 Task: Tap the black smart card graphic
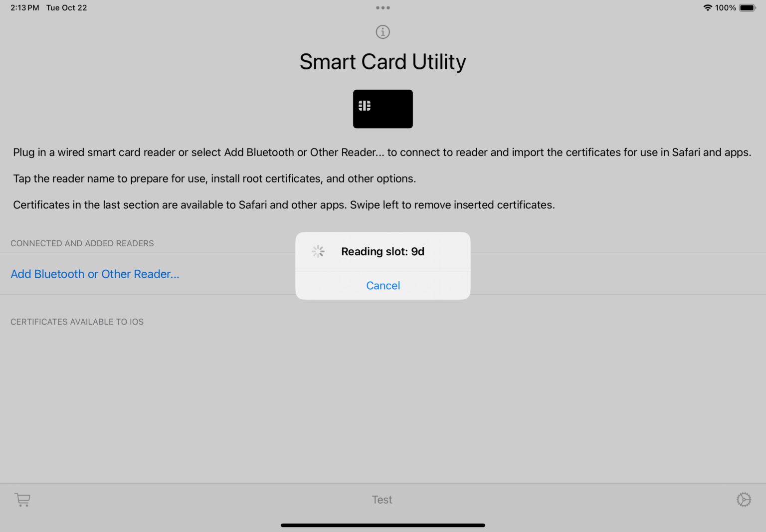click(383, 109)
